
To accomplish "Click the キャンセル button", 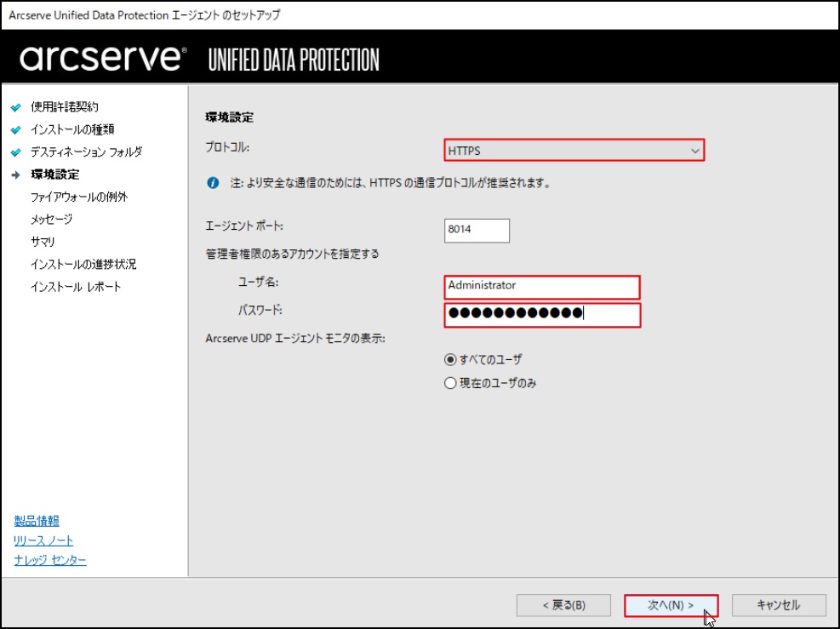I will [x=779, y=605].
